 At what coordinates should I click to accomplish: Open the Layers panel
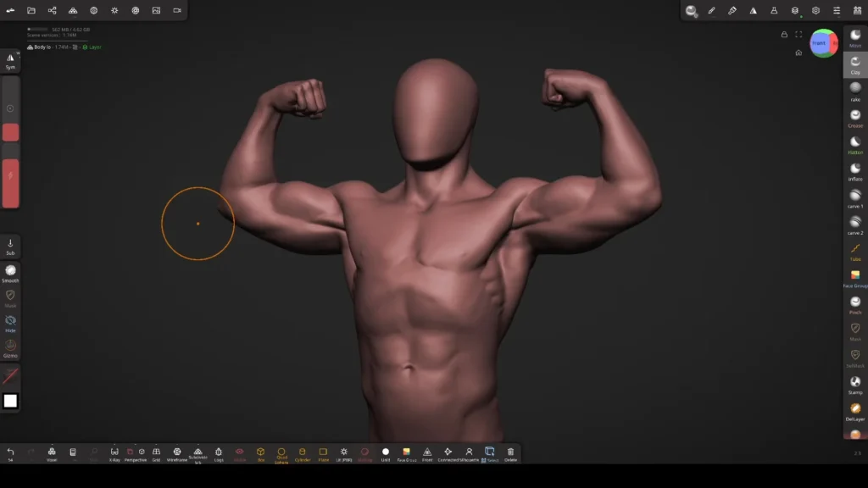tap(795, 11)
